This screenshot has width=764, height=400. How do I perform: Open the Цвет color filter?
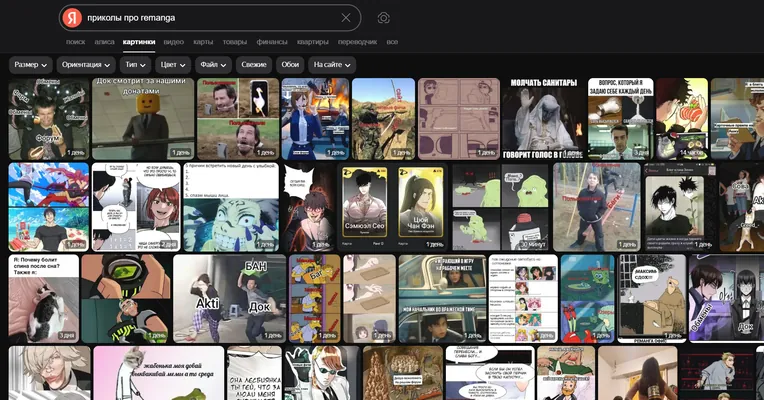coord(173,65)
